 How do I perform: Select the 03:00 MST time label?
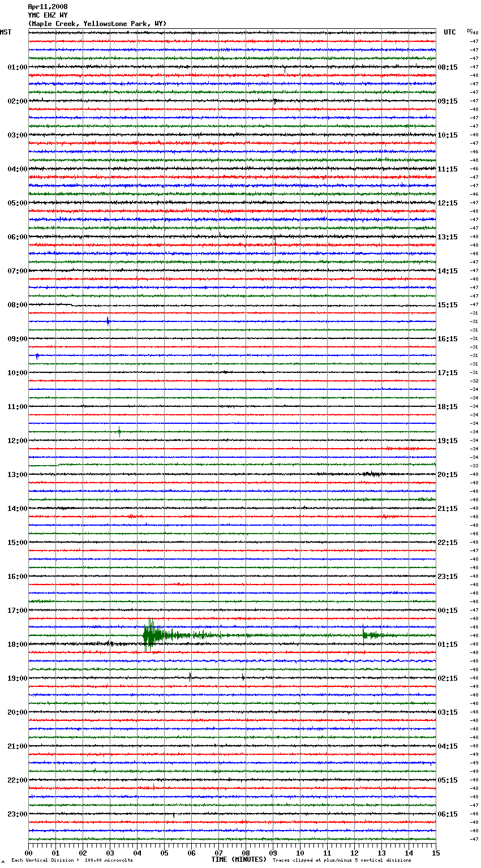18,135
